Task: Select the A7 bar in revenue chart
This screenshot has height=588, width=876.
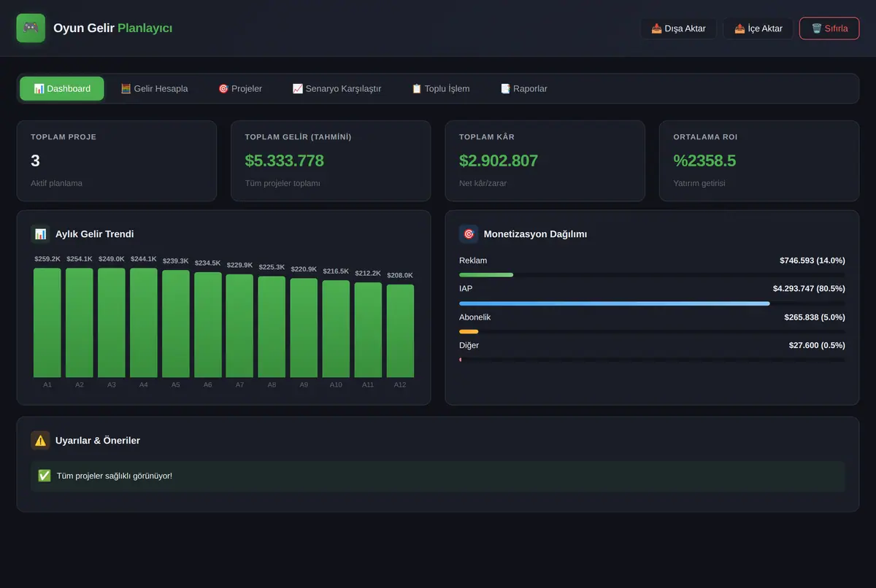Action: coord(239,325)
